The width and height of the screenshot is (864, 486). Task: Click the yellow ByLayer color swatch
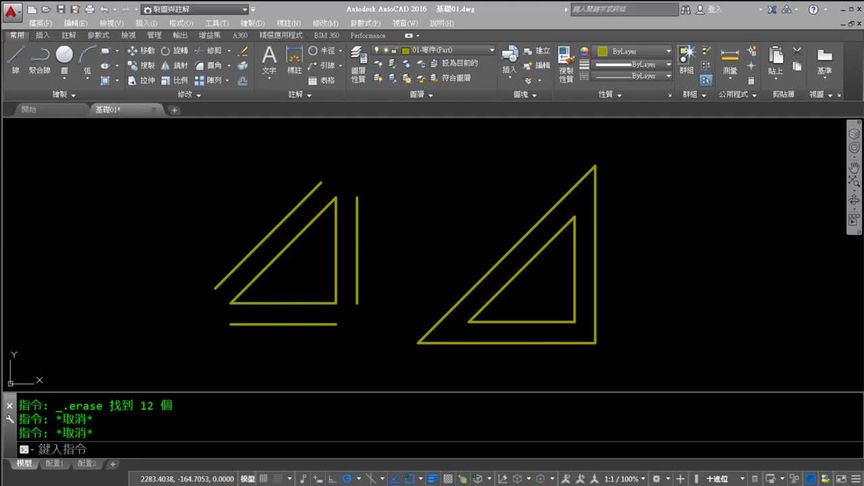[602, 51]
